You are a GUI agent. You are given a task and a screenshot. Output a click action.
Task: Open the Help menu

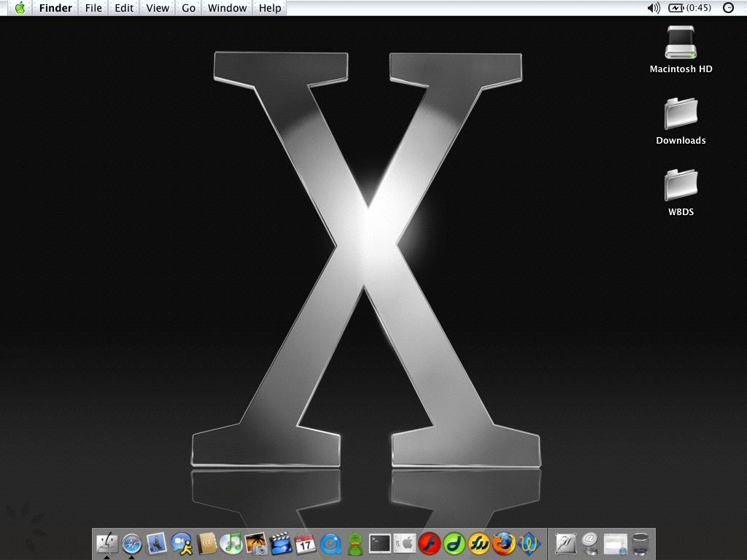pyautogui.click(x=270, y=7)
